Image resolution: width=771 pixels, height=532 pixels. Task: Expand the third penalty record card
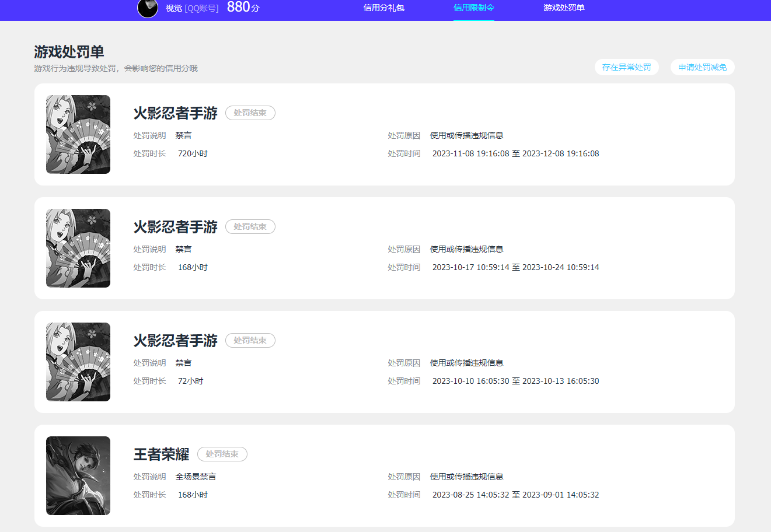coord(385,362)
